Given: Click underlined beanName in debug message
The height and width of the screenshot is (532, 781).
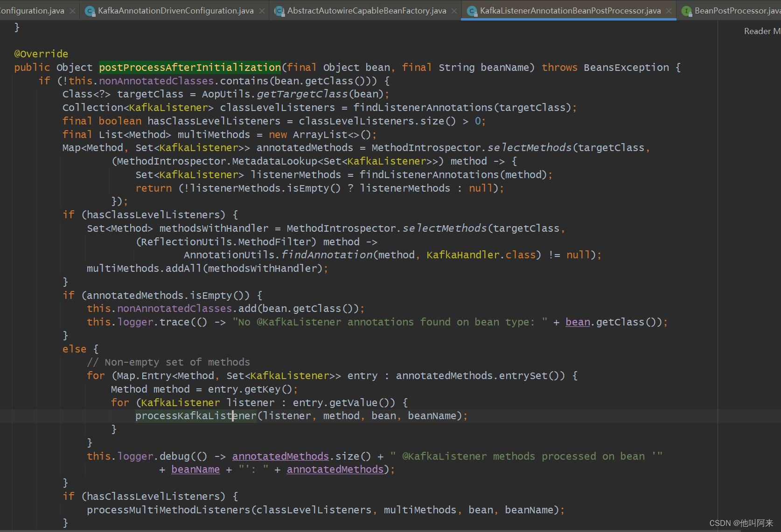Looking at the screenshot, I should point(195,470).
